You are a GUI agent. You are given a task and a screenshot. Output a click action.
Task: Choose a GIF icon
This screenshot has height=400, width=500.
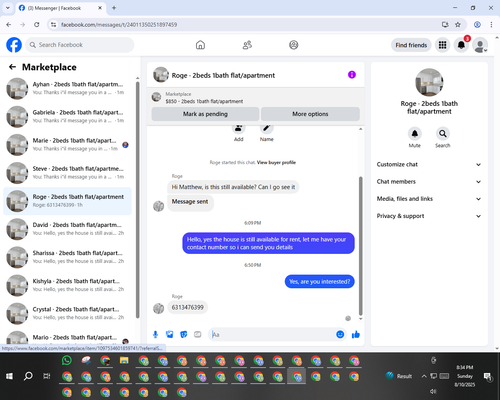tap(198, 334)
